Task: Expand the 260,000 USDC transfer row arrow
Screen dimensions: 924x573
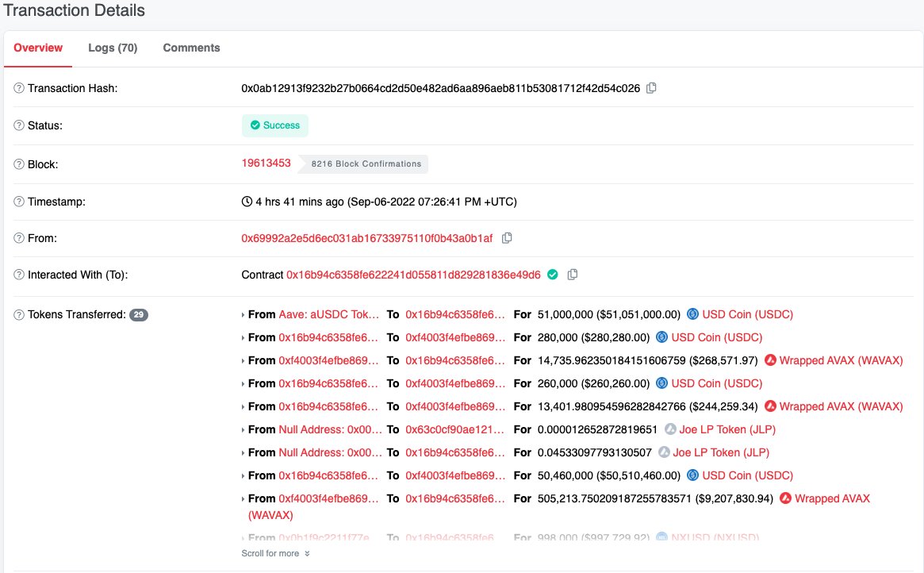Action: [x=243, y=384]
